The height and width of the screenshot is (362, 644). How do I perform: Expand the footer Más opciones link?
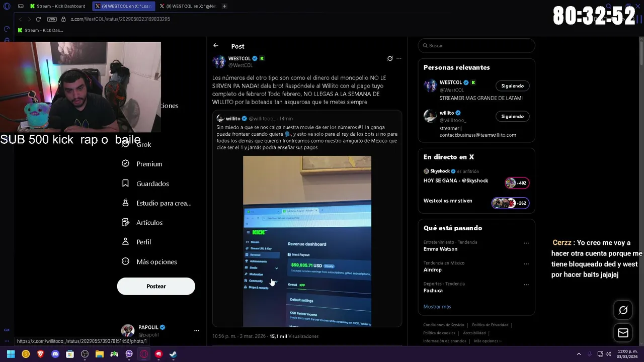(x=488, y=341)
